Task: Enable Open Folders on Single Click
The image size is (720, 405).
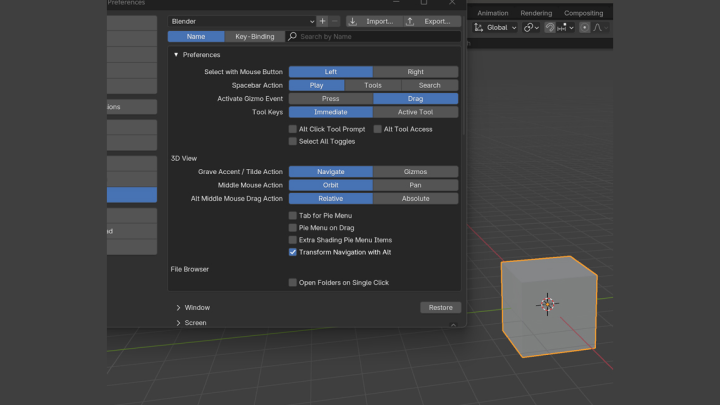Action: (293, 283)
